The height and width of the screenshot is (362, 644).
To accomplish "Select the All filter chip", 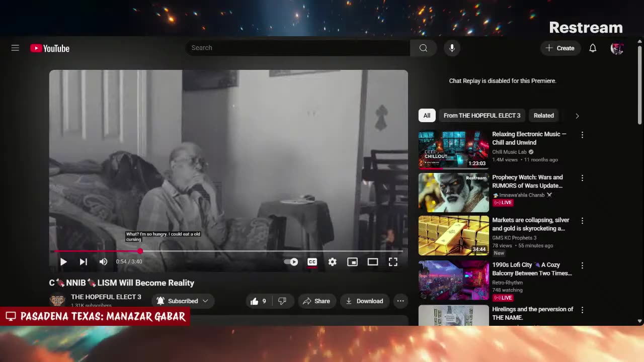I will (427, 115).
